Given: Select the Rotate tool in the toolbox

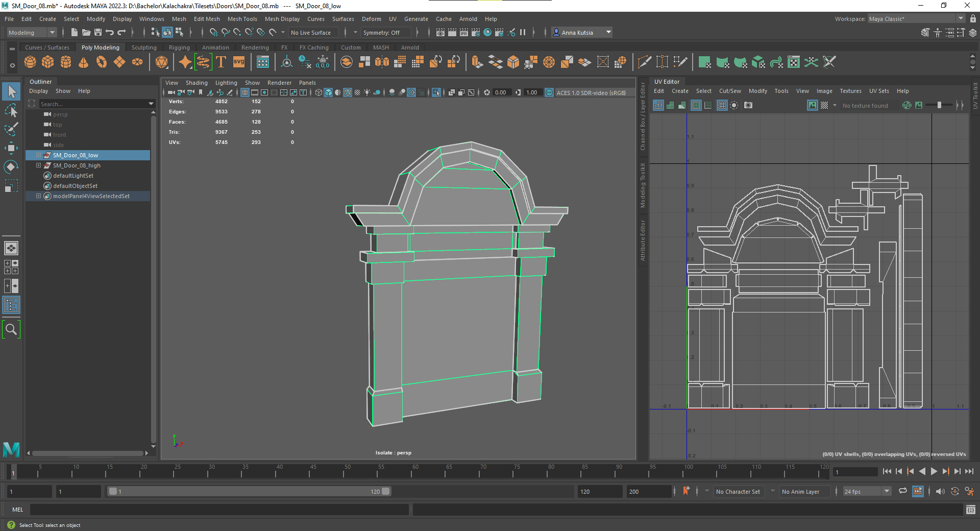Looking at the screenshot, I should pyautogui.click(x=11, y=167).
